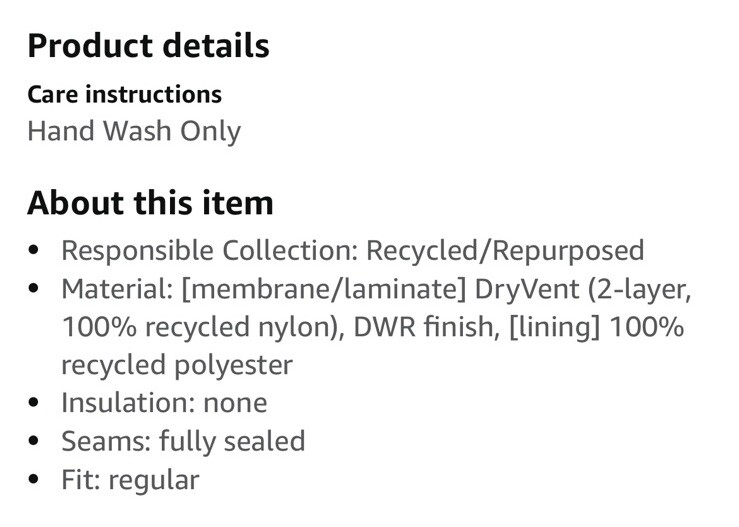The image size is (739, 527).
Task: Click the Hand Wash Only text
Action: 134,131
